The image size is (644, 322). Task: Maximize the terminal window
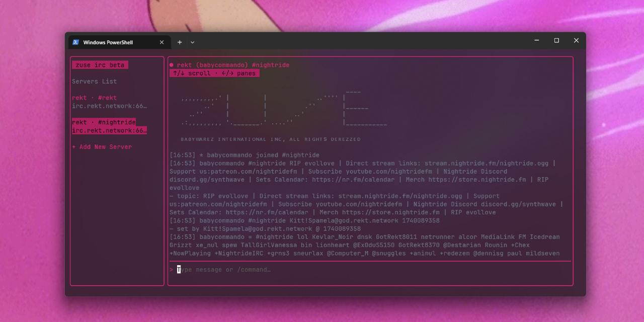556,40
